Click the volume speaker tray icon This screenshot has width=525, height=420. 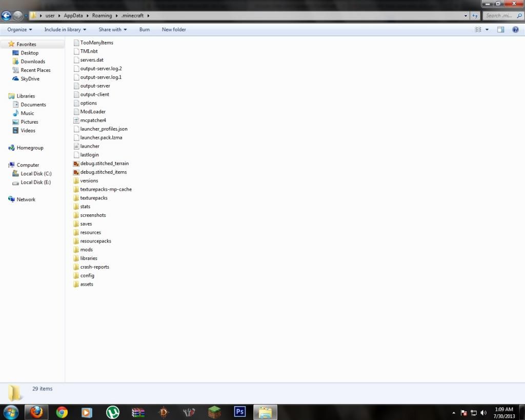click(483, 413)
